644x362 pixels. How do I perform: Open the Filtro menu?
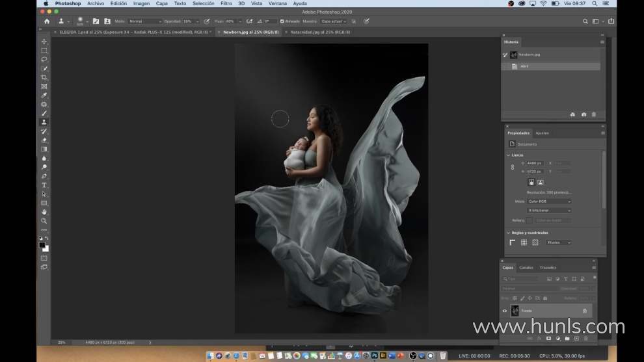[x=226, y=3]
